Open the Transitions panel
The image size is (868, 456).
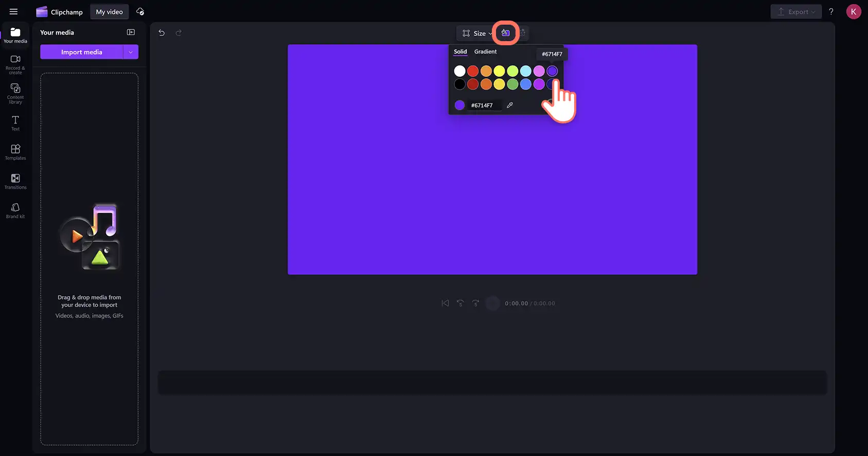coord(15,181)
